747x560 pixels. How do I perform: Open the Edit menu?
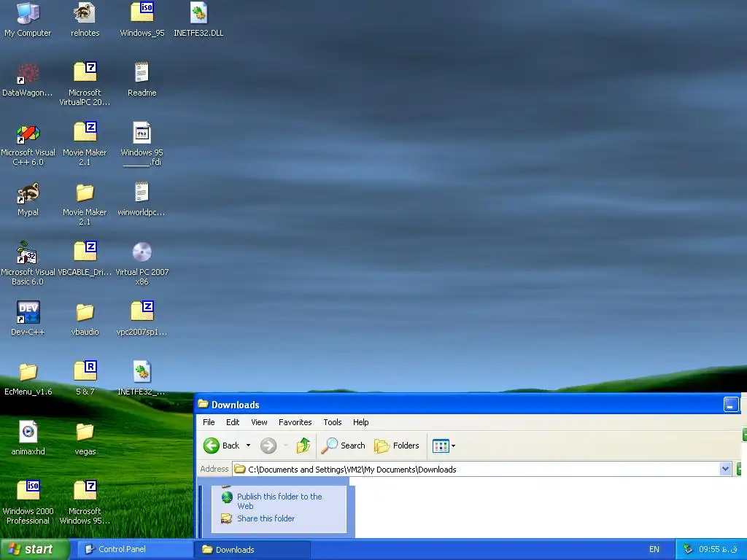point(233,422)
